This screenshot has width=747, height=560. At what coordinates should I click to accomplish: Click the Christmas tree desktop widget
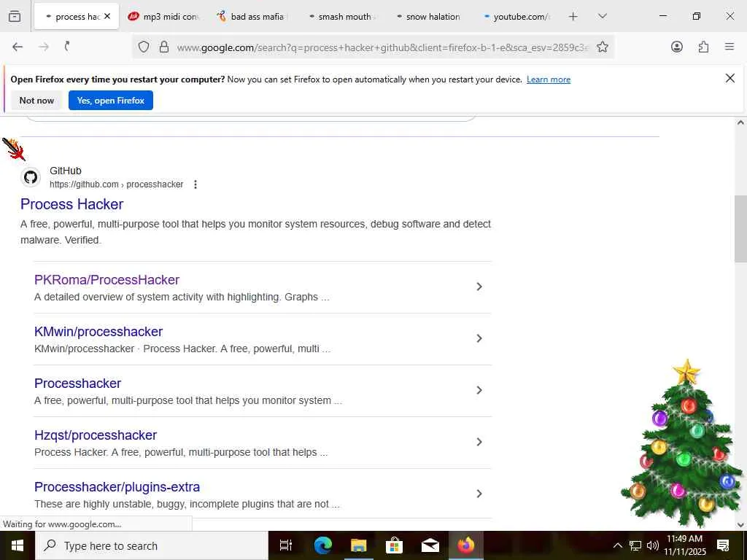click(684, 444)
